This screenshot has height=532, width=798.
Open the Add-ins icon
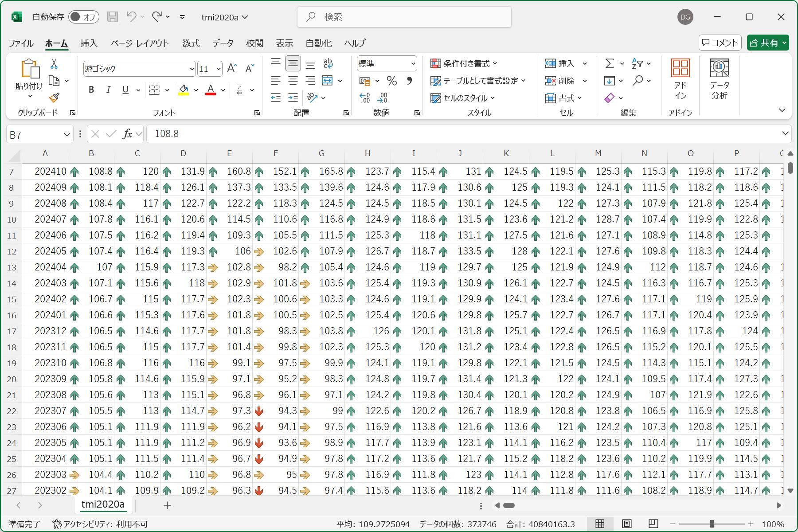pos(680,80)
